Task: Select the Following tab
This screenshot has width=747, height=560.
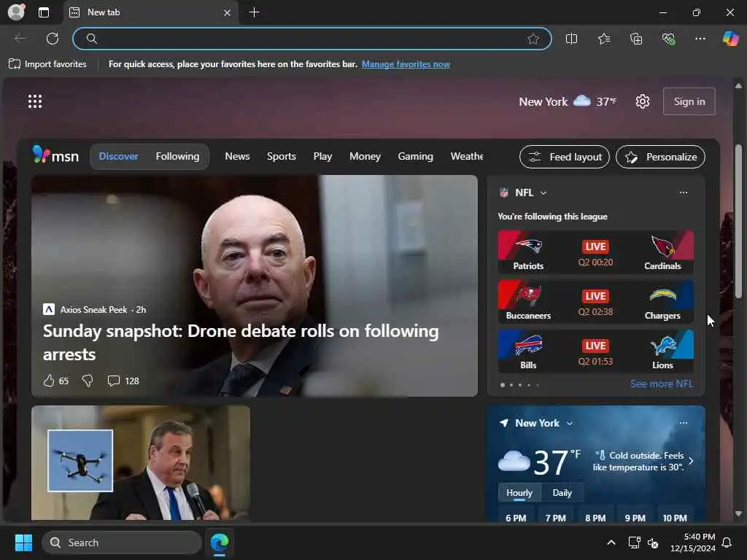Action: [x=177, y=156]
